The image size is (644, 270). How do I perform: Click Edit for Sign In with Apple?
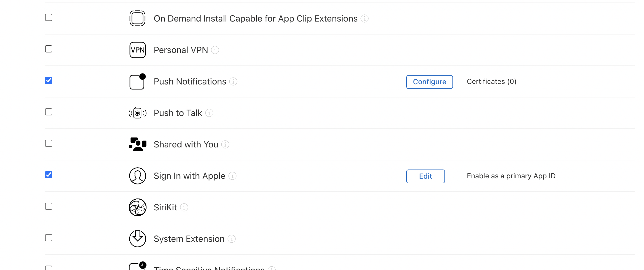point(425,176)
